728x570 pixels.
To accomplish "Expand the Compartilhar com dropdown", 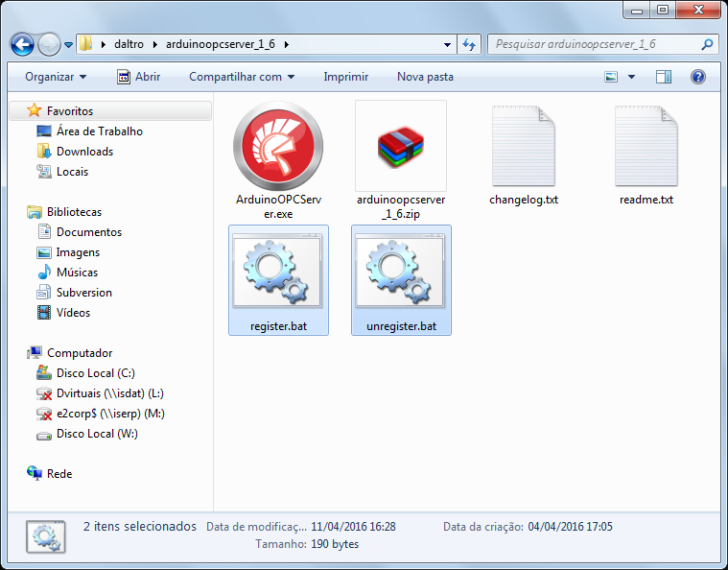I will [x=242, y=77].
